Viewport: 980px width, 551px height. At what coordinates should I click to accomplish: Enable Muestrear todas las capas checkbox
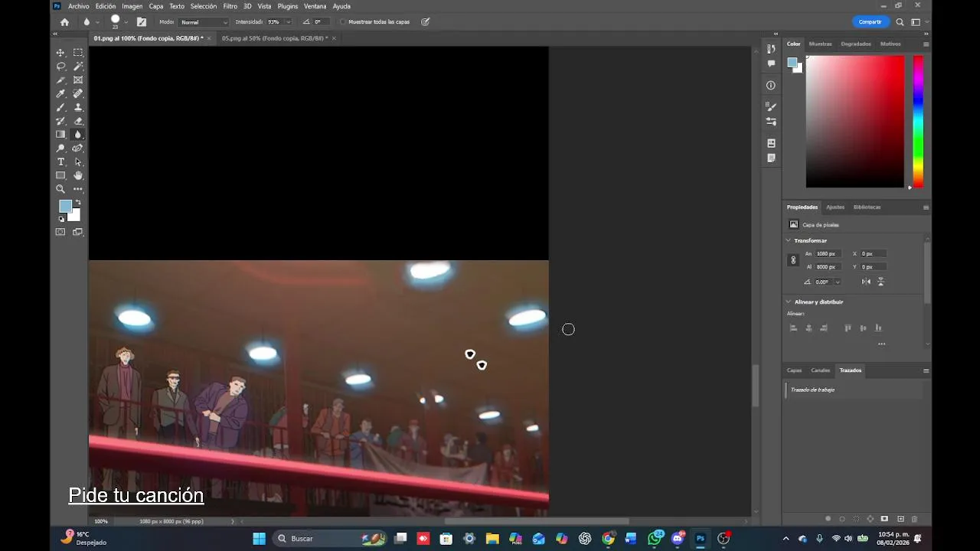point(342,22)
